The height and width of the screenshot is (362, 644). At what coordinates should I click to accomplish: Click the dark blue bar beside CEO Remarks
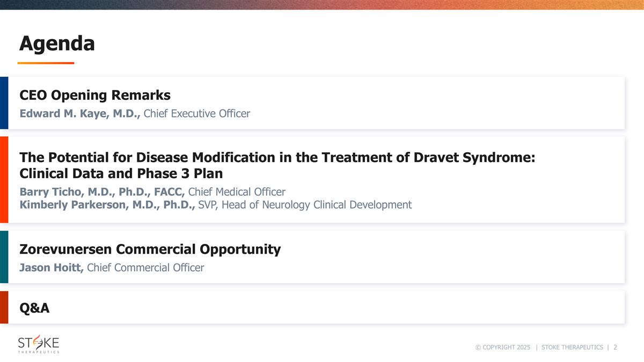click(x=4, y=102)
